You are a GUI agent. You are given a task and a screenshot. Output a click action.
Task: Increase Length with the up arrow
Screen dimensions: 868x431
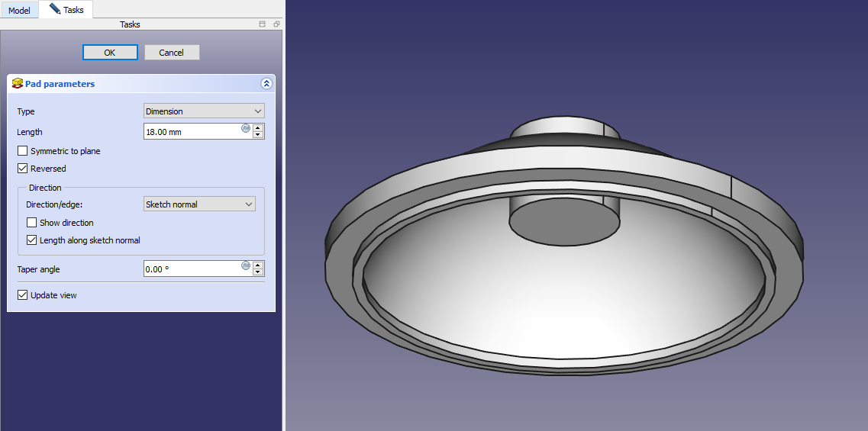[x=258, y=127]
